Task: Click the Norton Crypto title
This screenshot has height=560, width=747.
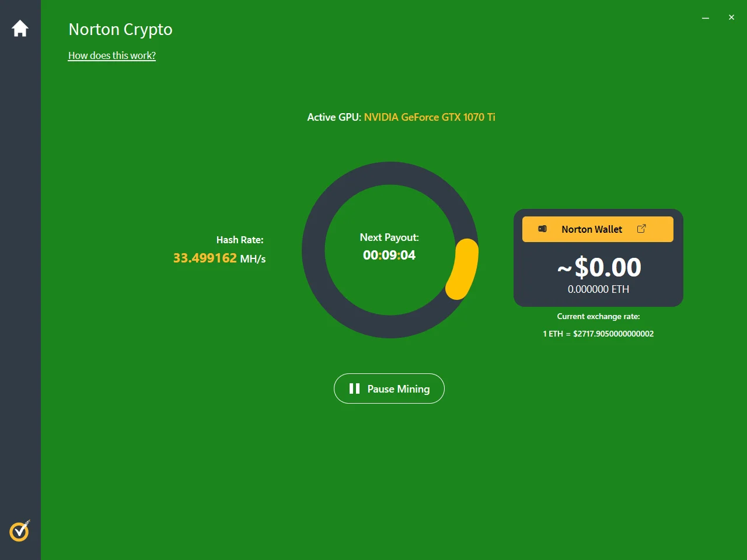Action: pyautogui.click(x=120, y=30)
